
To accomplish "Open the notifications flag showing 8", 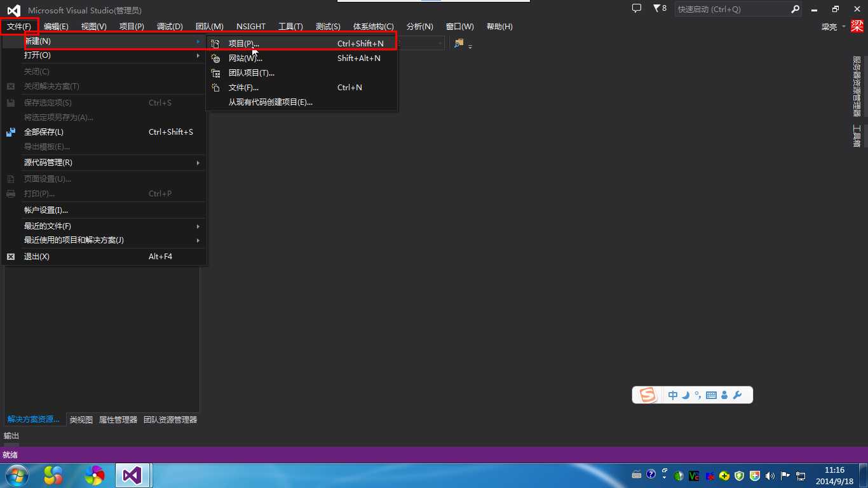I will pos(660,8).
